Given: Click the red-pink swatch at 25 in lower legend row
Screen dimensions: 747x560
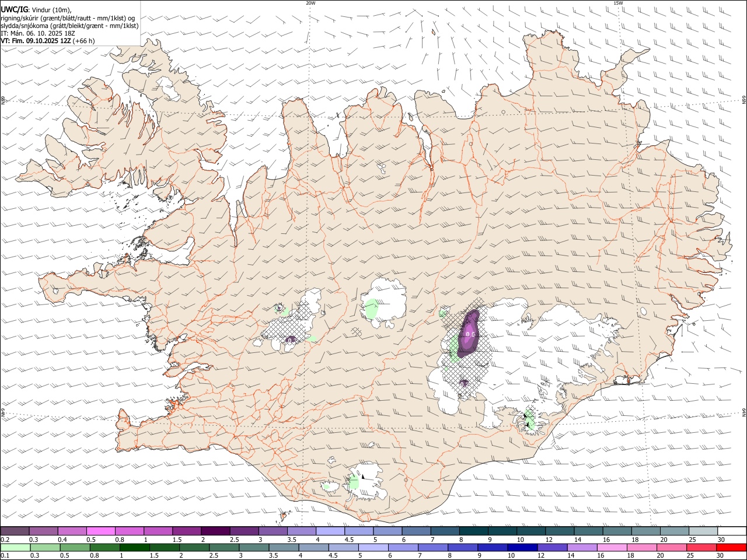Looking at the screenshot, I should click(x=701, y=547).
